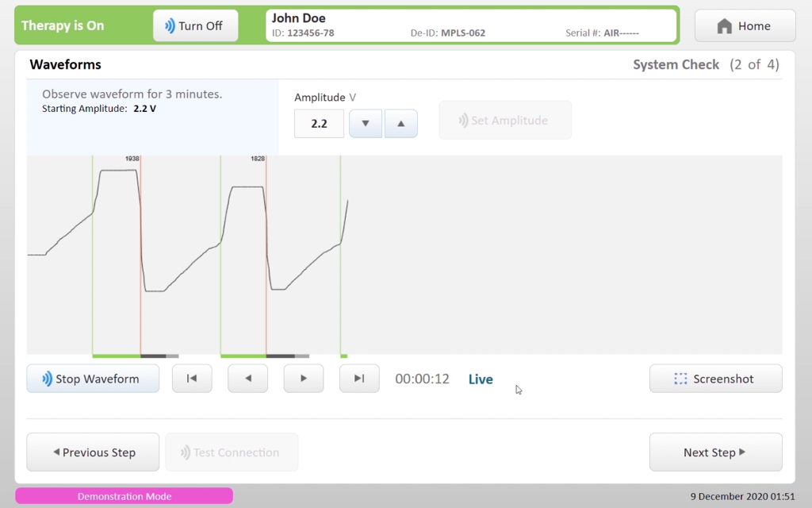Click the amplitude value field showing 2.2

click(x=319, y=123)
